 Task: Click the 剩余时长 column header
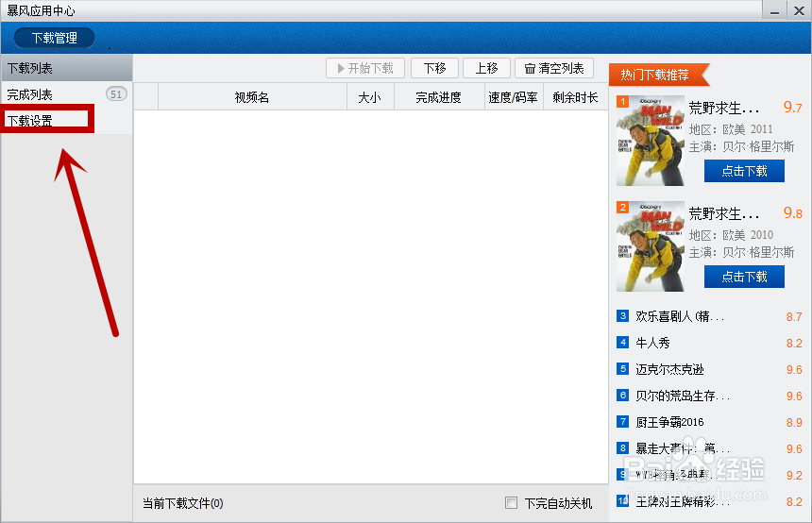pyautogui.click(x=575, y=97)
